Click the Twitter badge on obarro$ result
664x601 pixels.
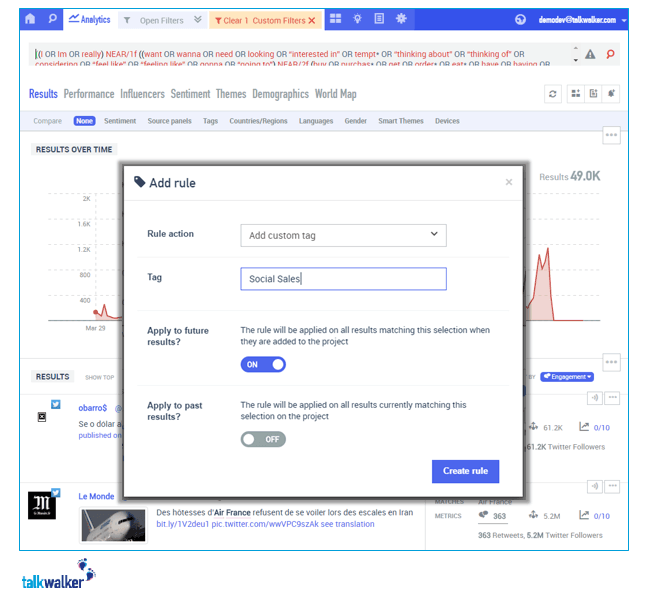[55, 404]
